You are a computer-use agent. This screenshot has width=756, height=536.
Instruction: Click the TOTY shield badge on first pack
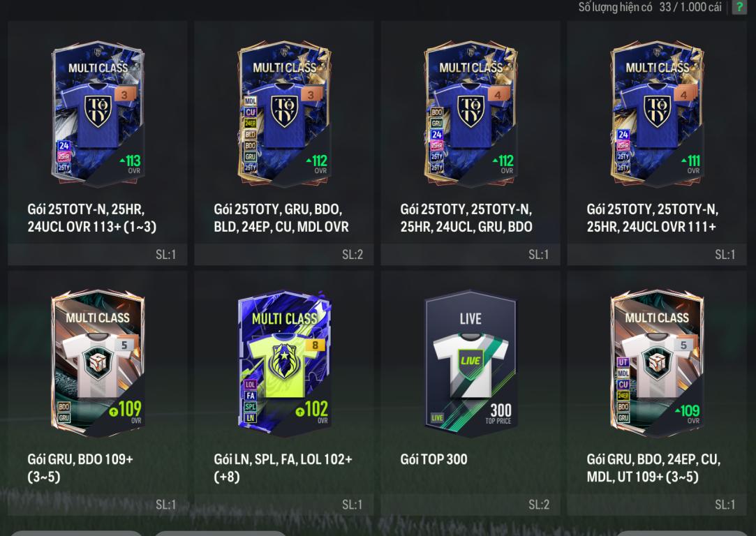[x=98, y=111]
